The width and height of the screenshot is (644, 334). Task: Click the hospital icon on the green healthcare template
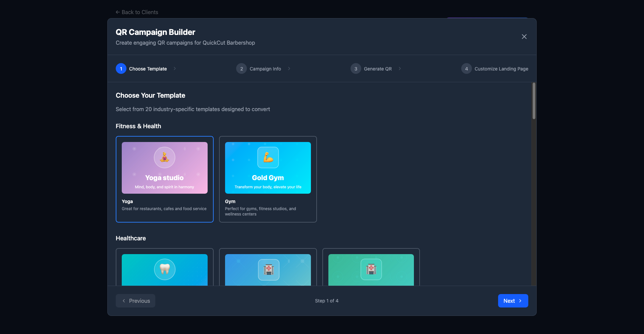pos(371,269)
